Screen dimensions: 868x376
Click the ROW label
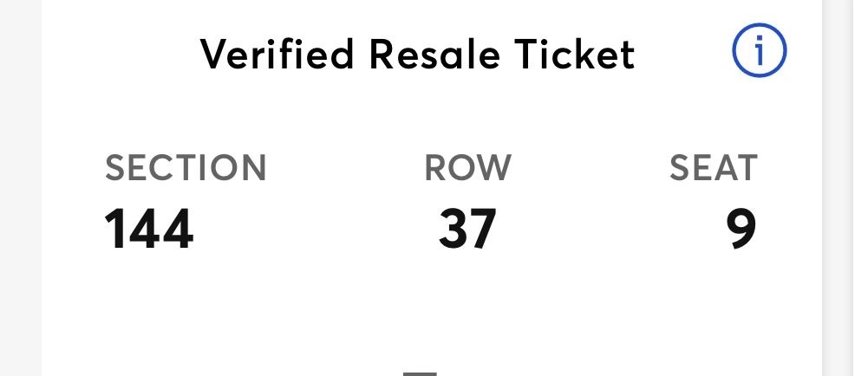tap(468, 168)
